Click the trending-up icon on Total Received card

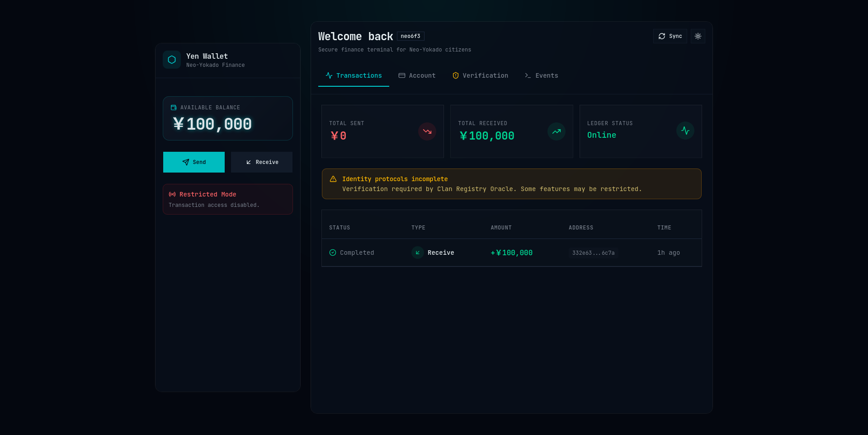(557, 131)
